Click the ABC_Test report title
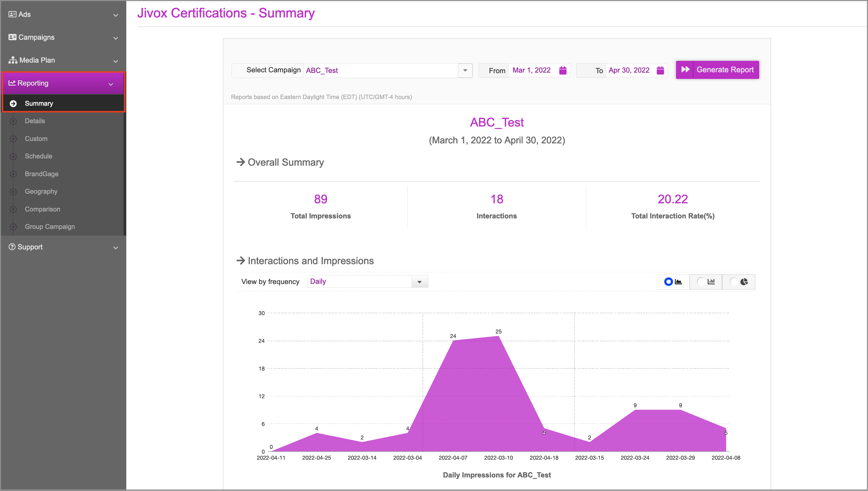The height and width of the screenshot is (491, 868). [497, 122]
